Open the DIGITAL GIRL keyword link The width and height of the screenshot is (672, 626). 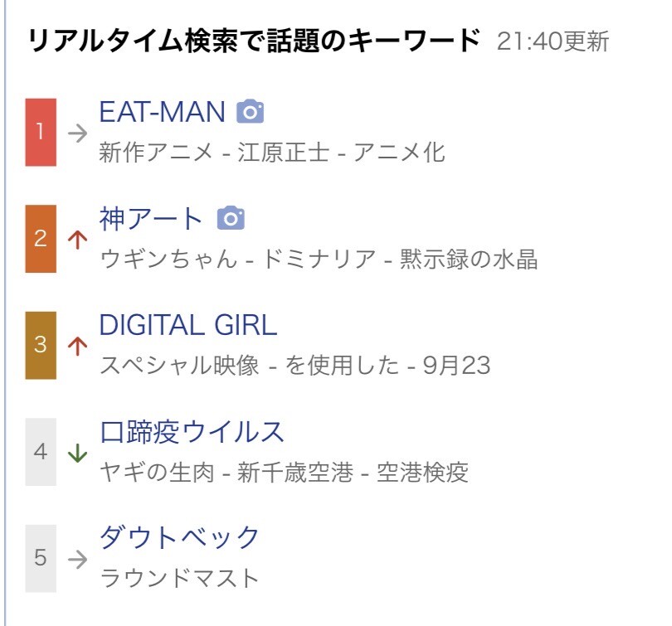tap(188, 325)
